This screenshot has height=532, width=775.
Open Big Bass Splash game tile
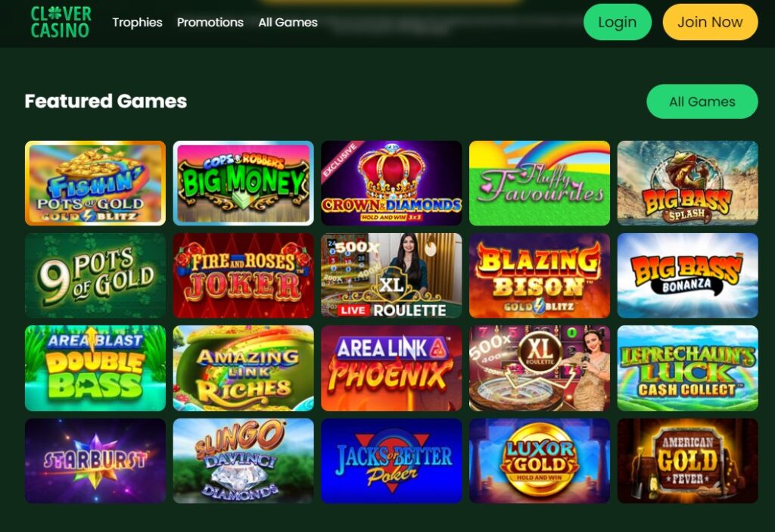[687, 183]
